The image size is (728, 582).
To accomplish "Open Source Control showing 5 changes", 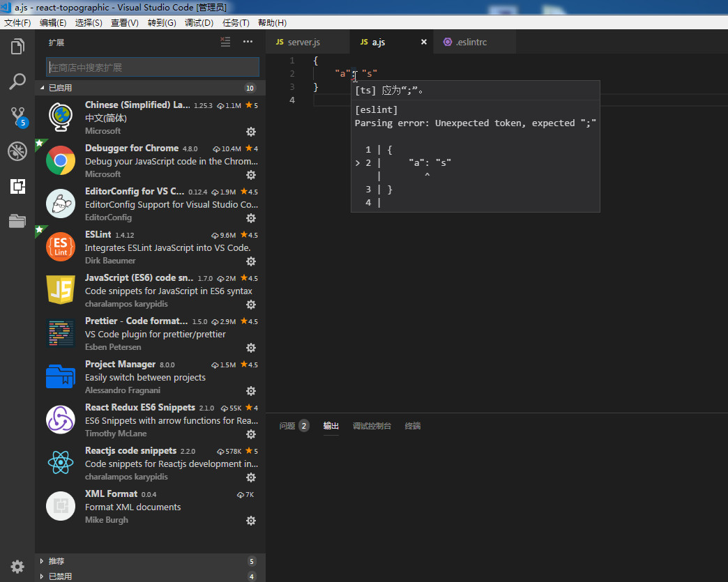I will point(17,115).
